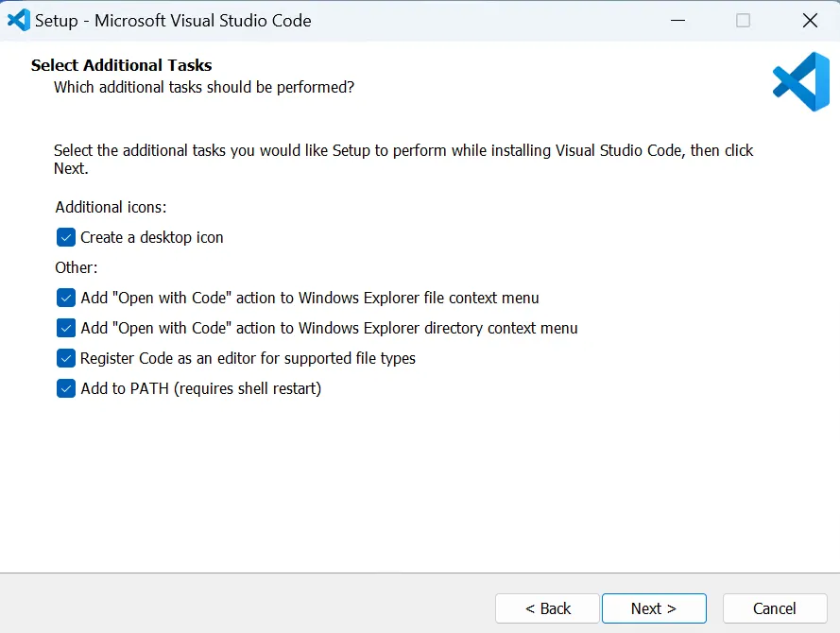Click the VS Code icon in title bar
This screenshot has width=840, height=633.
tap(19, 21)
